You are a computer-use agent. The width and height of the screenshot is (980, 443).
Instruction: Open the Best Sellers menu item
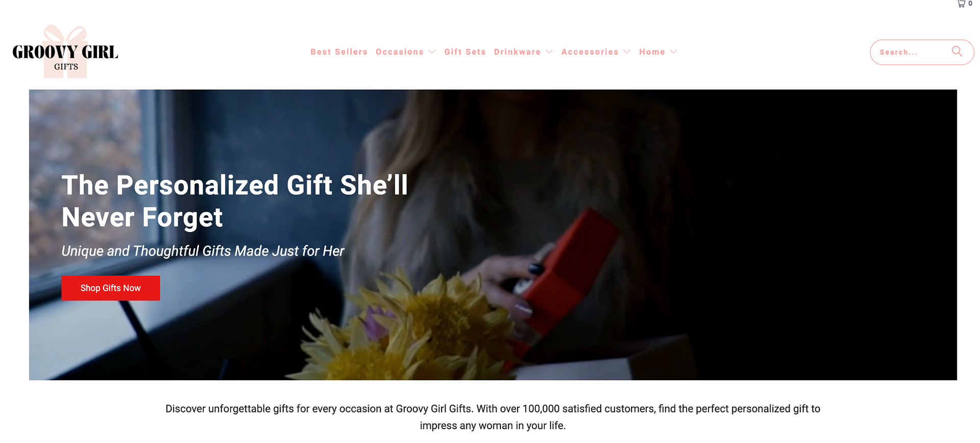339,52
